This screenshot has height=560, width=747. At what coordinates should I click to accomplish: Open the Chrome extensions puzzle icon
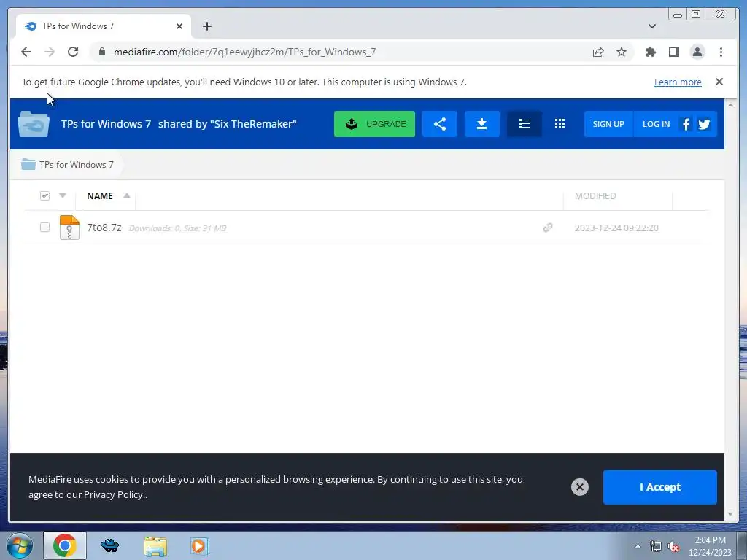[650, 52]
